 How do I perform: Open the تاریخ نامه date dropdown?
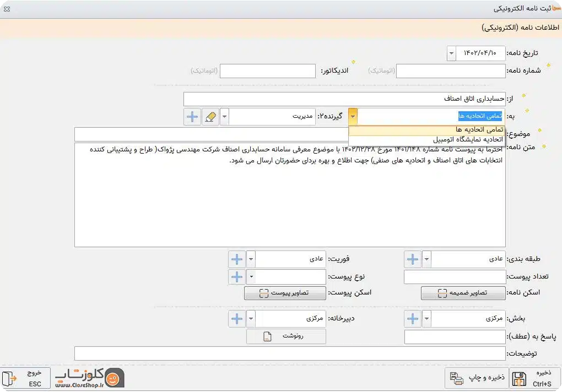[x=451, y=53]
